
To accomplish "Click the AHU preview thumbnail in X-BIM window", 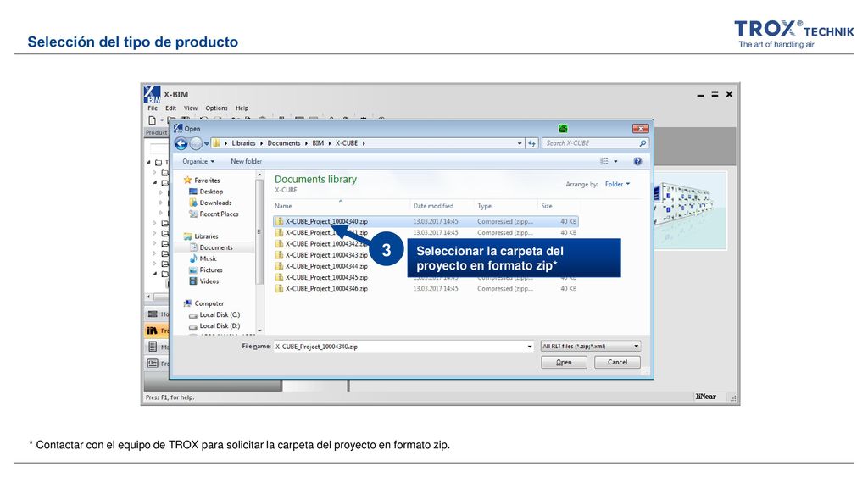I will pyautogui.click(x=690, y=211).
